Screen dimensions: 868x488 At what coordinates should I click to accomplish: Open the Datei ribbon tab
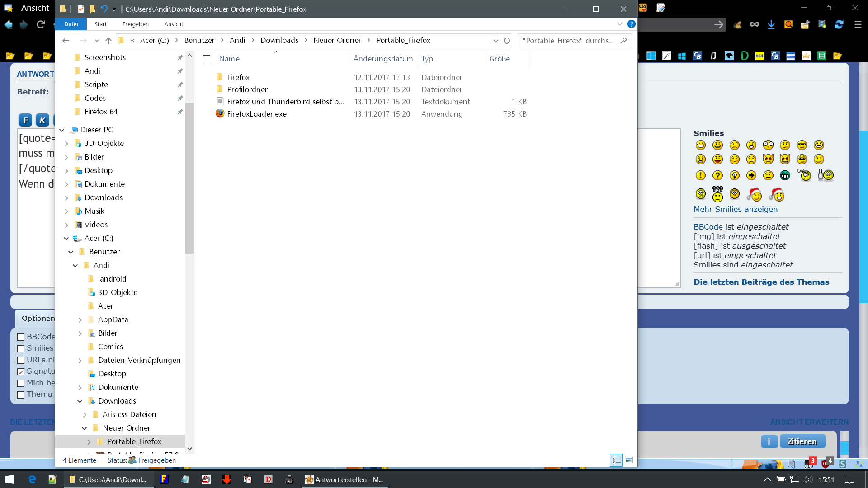(71, 24)
